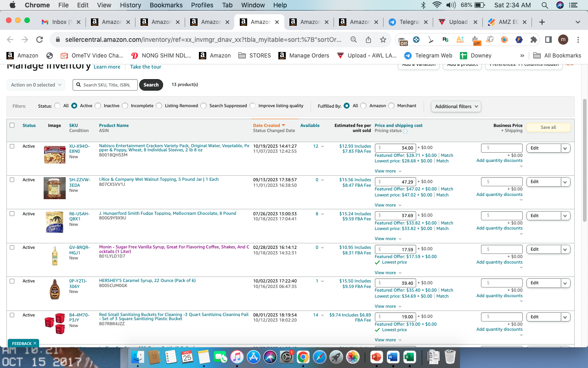The image size is (588, 368).
Task: Bookmark this page with the star icon
Action: point(383,40)
